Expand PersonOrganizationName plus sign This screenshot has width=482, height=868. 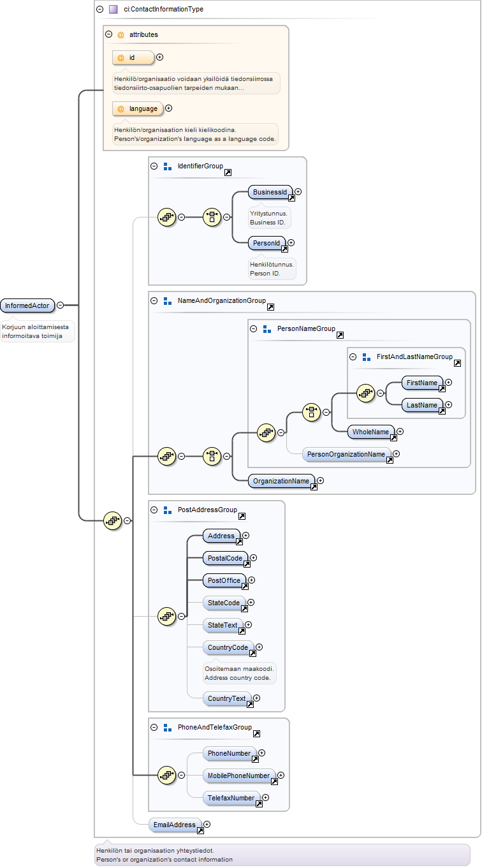(x=397, y=453)
